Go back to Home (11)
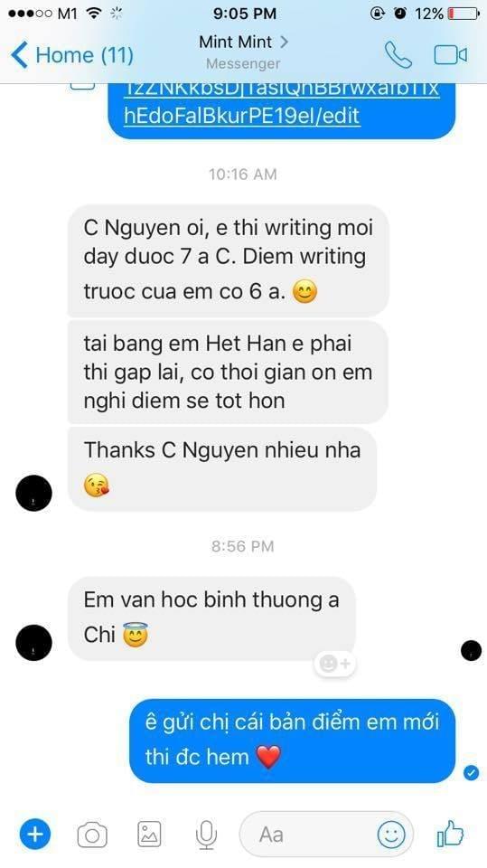 [72, 55]
